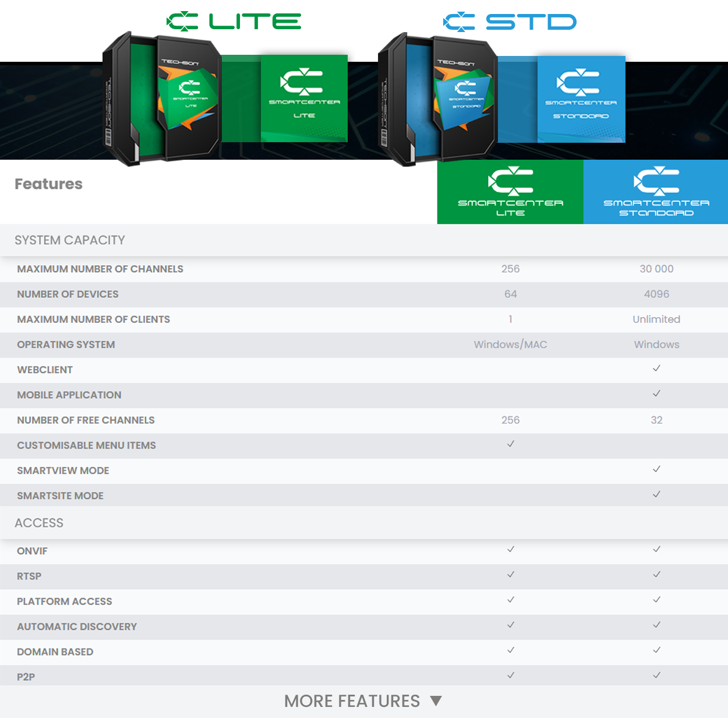Click the Features heading
Image resolution: width=728 pixels, height=718 pixels.
pyautogui.click(x=48, y=184)
